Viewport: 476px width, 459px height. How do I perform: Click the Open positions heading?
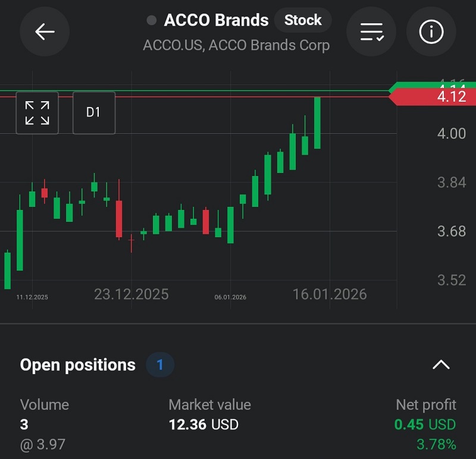[78, 364]
